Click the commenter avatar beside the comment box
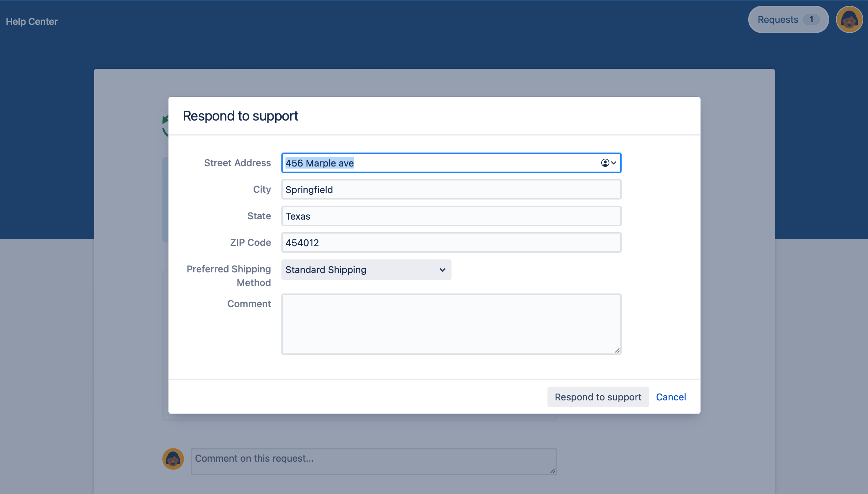The height and width of the screenshot is (494, 868). tap(173, 459)
